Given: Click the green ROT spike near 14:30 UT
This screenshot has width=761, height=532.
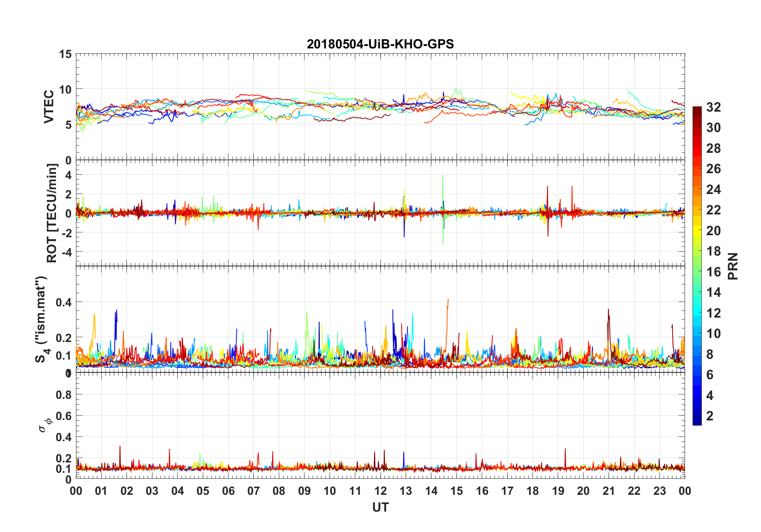Looking at the screenshot, I should 443,210.
